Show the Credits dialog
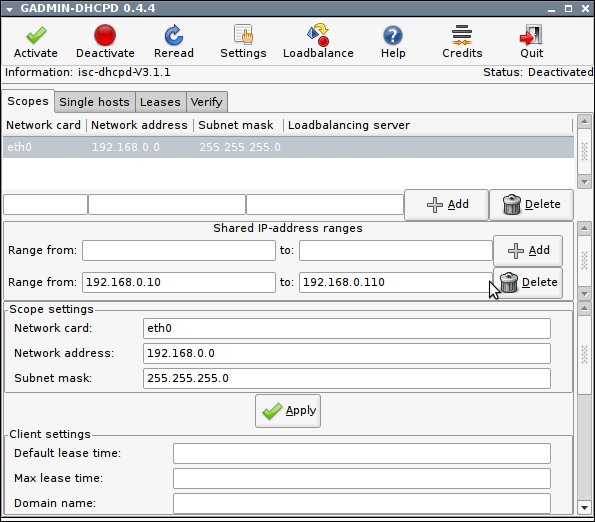Image resolution: width=595 pixels, height=522 pixels. [462, 41]
